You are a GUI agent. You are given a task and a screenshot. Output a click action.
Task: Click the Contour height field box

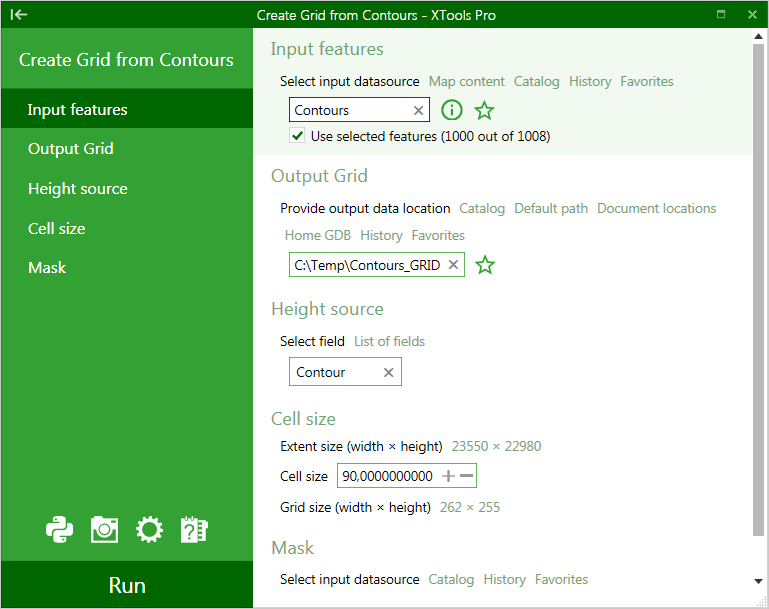tap(345, 372)
